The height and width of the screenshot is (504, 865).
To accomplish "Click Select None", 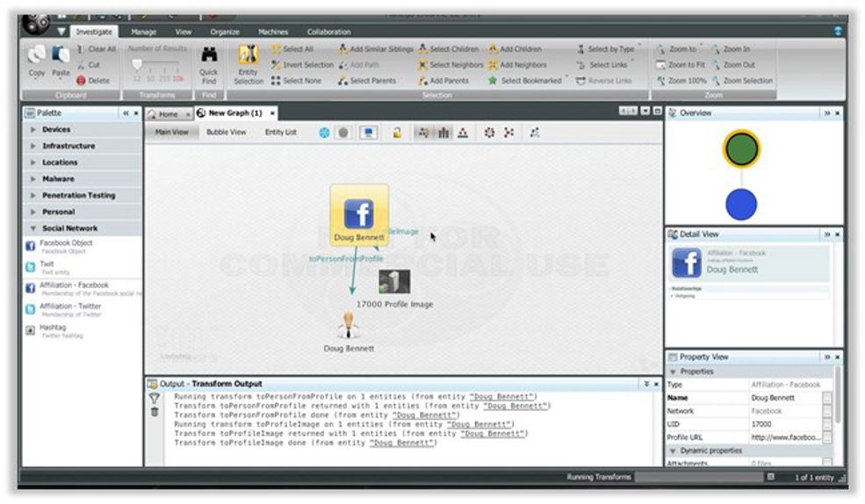I will click(x=296, y=81).
